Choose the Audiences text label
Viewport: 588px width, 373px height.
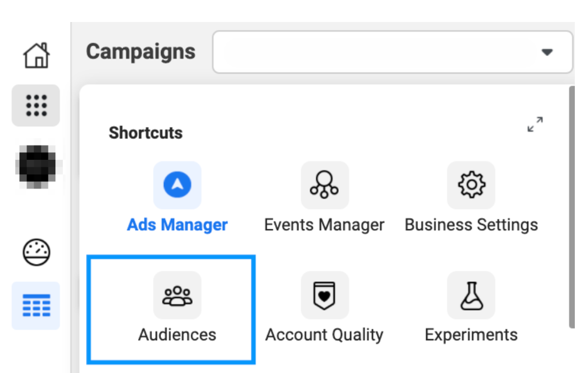tap(177, 335)
